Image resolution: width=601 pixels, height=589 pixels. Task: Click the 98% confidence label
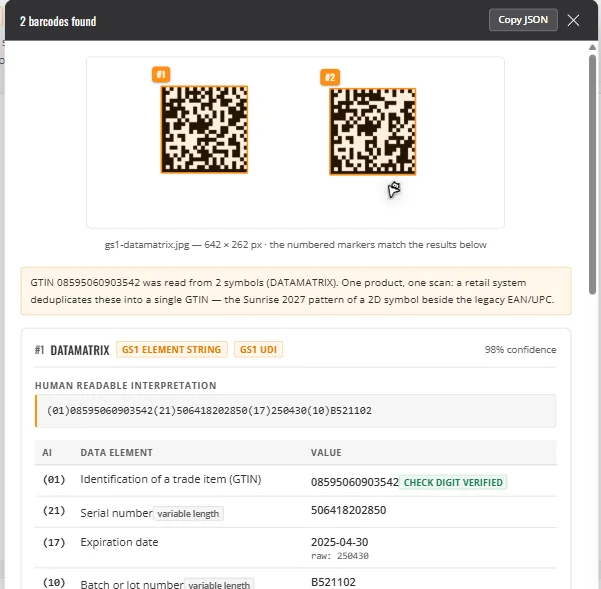point(520,349)
